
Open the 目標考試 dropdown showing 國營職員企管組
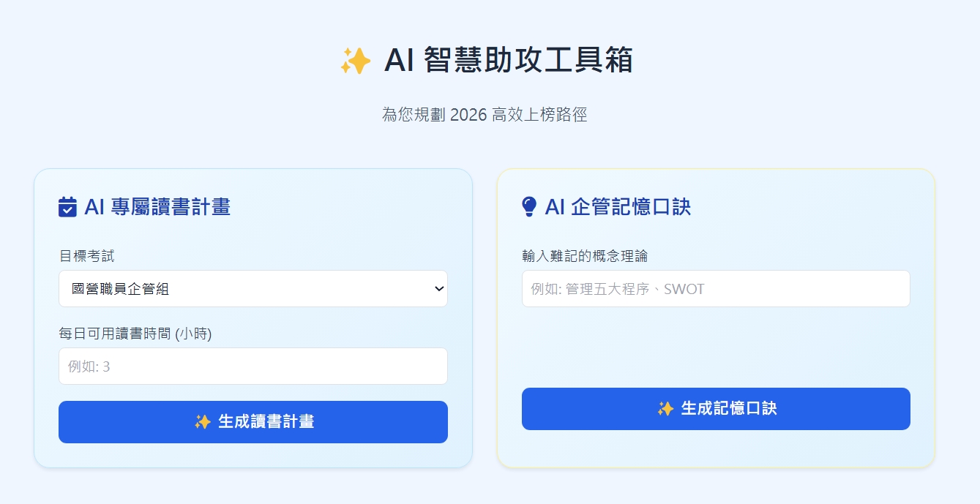[x=253, y=289]
